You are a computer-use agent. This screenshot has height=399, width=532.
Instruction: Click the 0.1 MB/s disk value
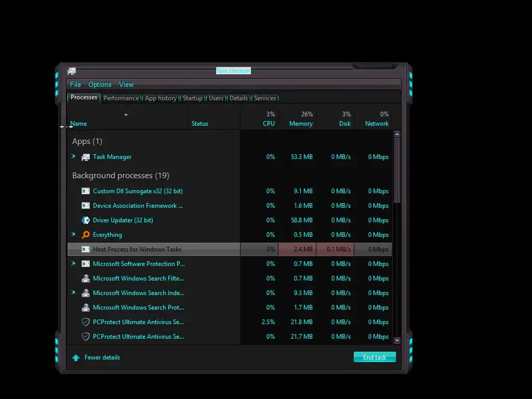(x=339, y=249)
